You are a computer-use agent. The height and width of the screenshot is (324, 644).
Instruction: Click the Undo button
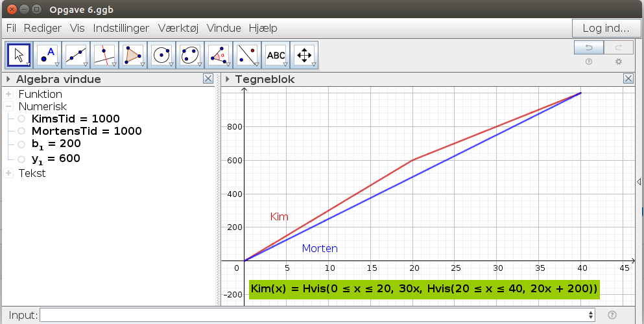pyautogui.click(x=589, y=47)
